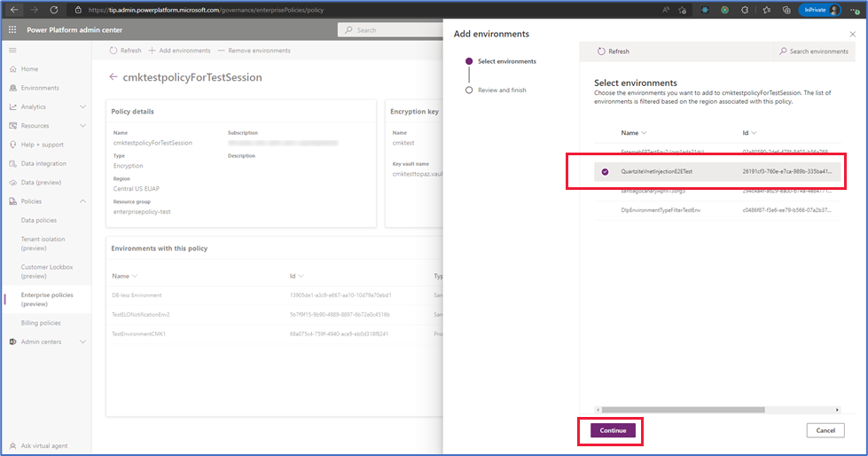Click the top Search box

click(390, 30)
